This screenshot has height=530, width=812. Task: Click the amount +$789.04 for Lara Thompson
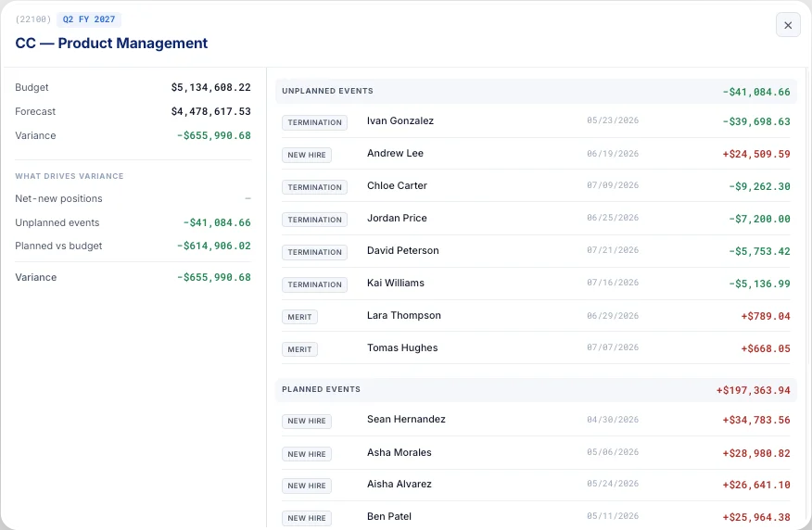(x=766, y=316)
